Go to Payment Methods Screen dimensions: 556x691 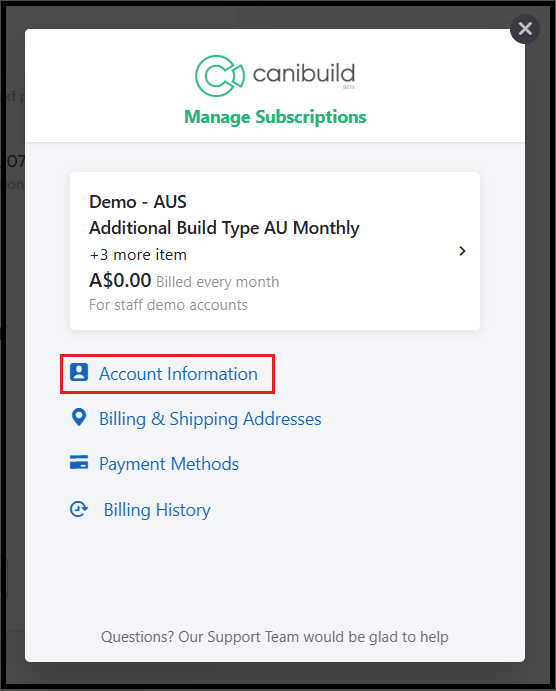pyautogui.click(x=169, y=464)
